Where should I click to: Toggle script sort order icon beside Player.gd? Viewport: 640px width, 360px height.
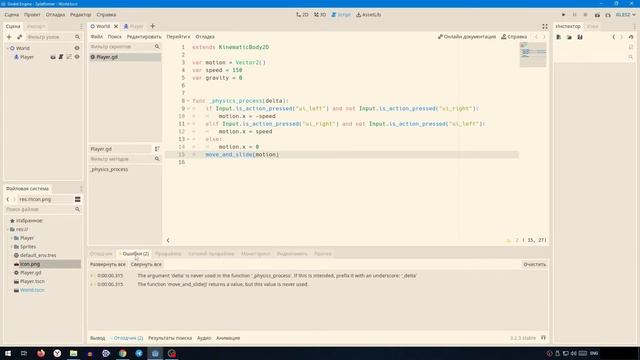point(157,149)
